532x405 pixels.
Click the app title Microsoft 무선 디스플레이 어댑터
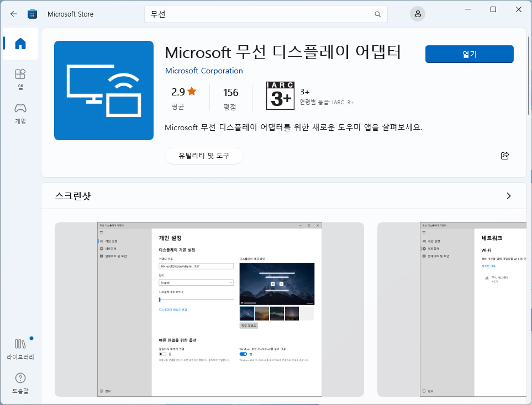click(283, 52)
